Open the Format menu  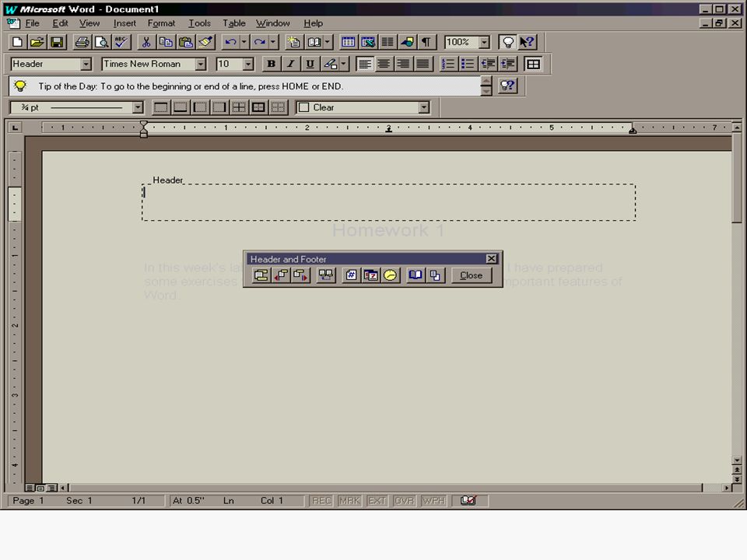point(161,23)
